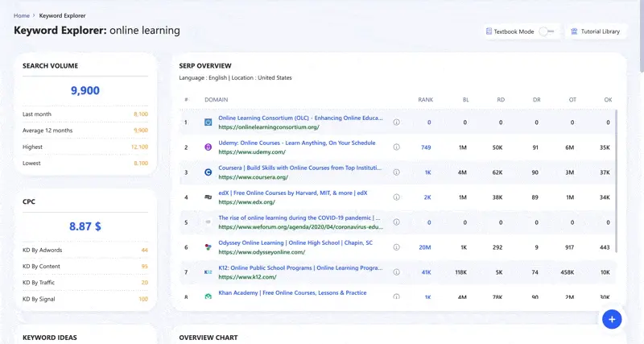Screen dimensions: 644x344
Task: Click the DR column header
Action: tap(536, 100)
